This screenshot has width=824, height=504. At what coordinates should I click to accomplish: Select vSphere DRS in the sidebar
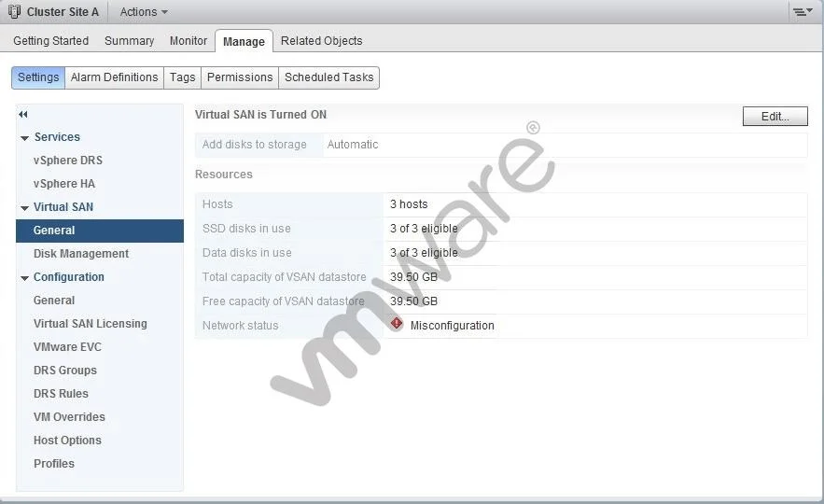[68, 161]
